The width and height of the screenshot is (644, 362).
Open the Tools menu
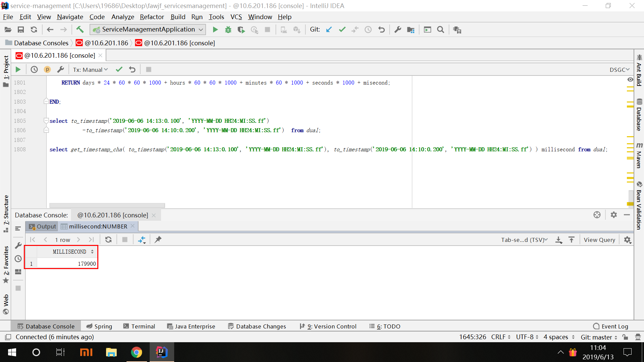pyautogui.click(x=216, y=17)
